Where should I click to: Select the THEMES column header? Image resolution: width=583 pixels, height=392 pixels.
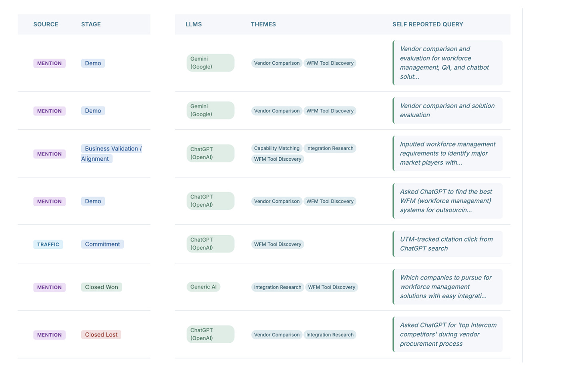pos(263,24)
